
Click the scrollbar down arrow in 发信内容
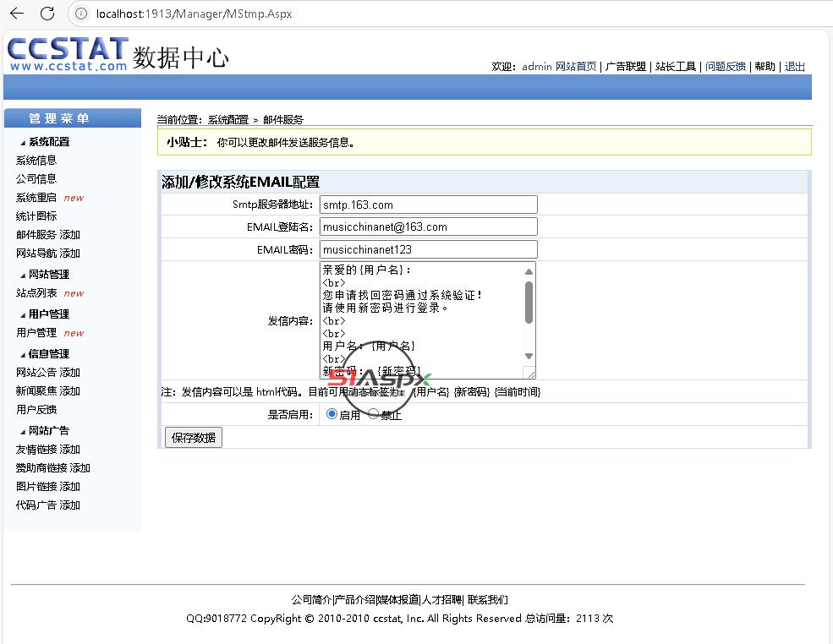click(529, 356)
